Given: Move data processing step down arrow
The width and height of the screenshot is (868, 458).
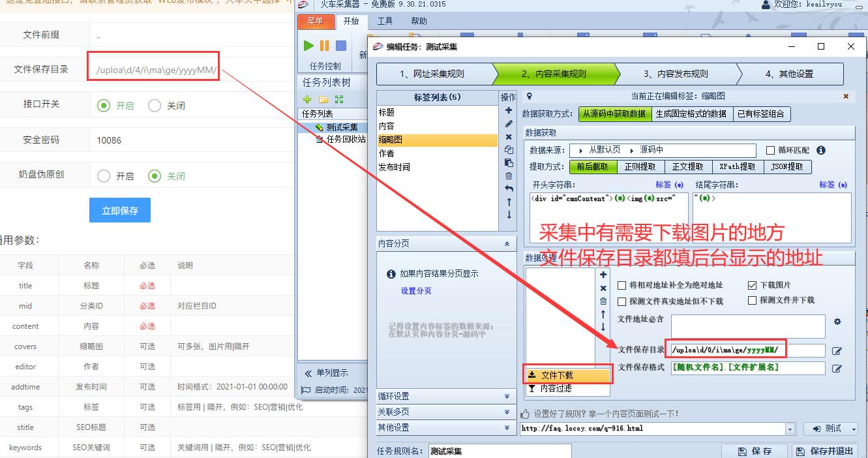Looking at the screenshot, I should coord(603,327).
